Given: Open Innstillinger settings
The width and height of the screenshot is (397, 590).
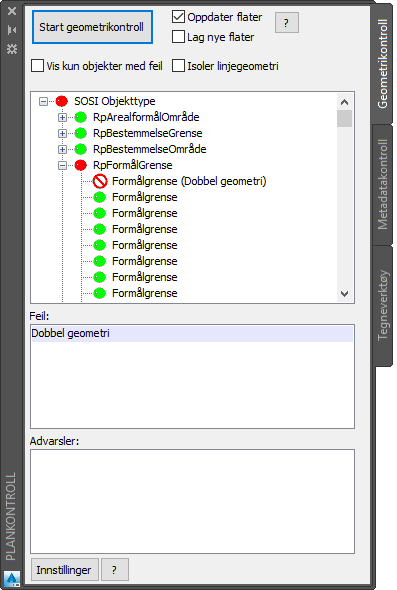Looking at the screenshot, I should coord(64,570).
